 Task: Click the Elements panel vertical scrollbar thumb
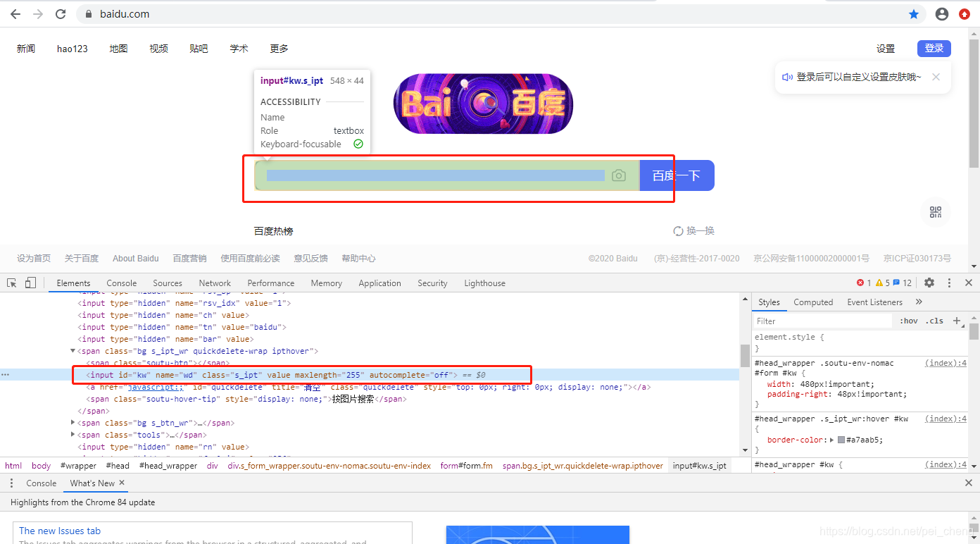(745, 356)
